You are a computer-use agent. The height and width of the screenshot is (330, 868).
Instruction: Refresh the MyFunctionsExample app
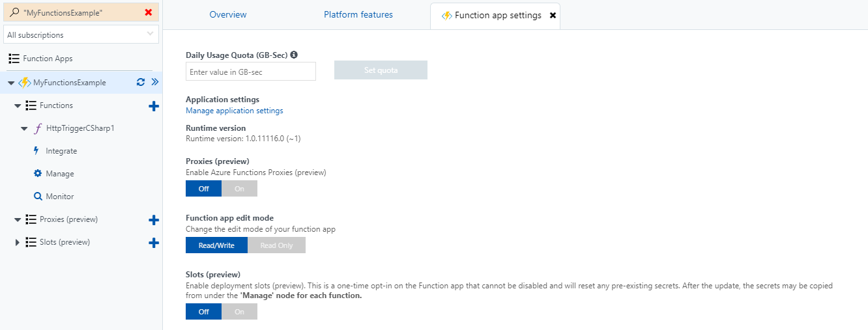pyautogui.click(x=140, y=82)
